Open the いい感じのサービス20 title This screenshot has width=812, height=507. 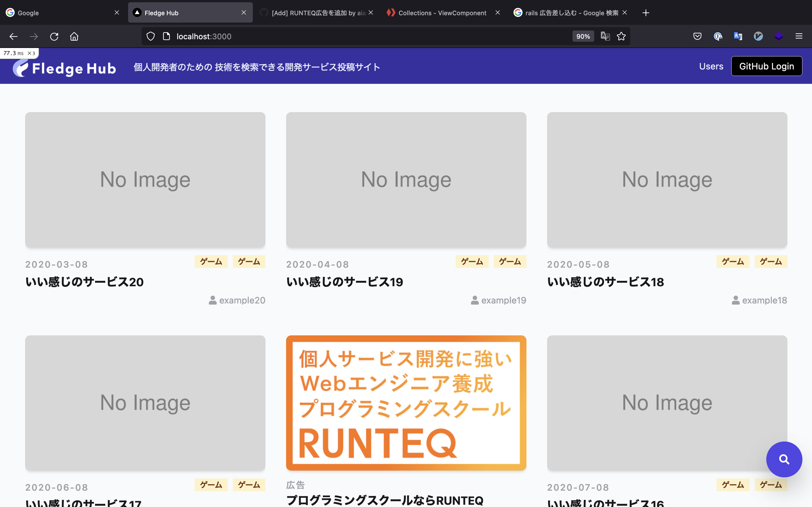84,282
